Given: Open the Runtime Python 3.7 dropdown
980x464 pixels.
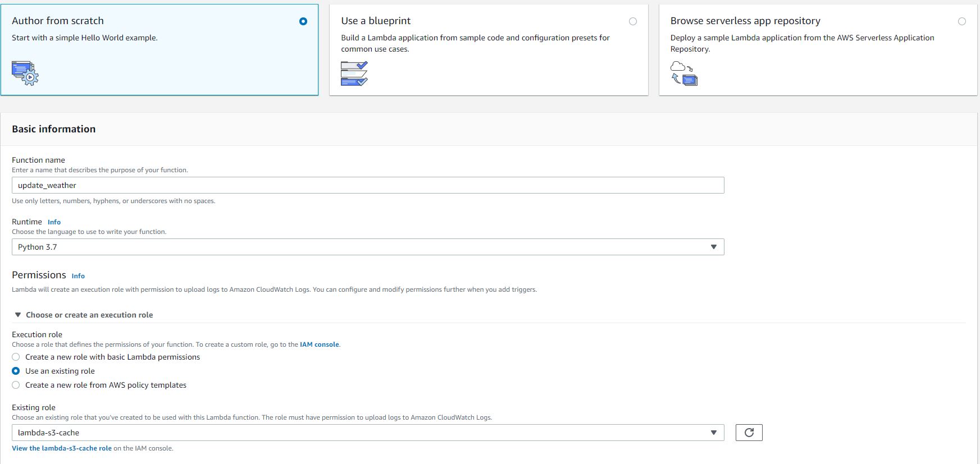Looking at the screenshot, I should coord(368,247).
